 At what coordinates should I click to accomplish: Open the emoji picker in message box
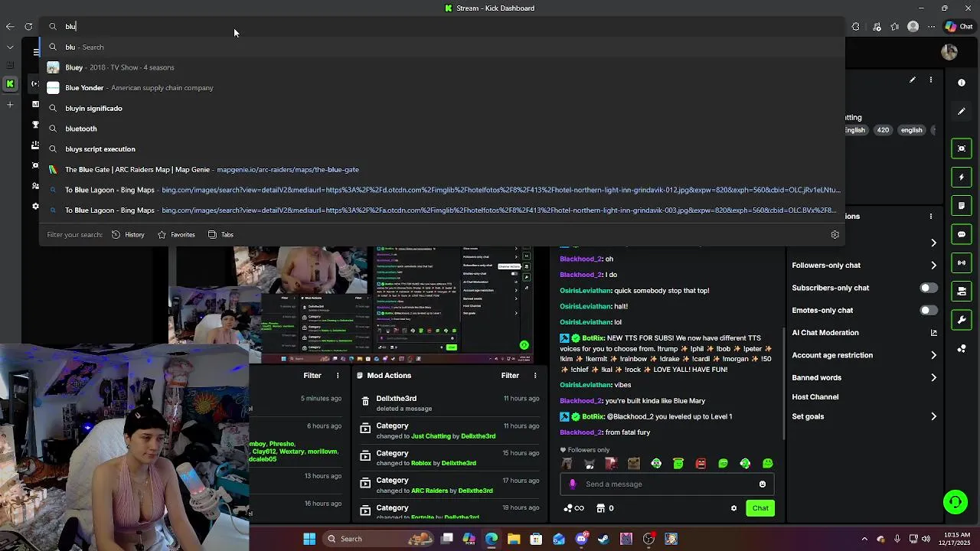pos(762,484)
